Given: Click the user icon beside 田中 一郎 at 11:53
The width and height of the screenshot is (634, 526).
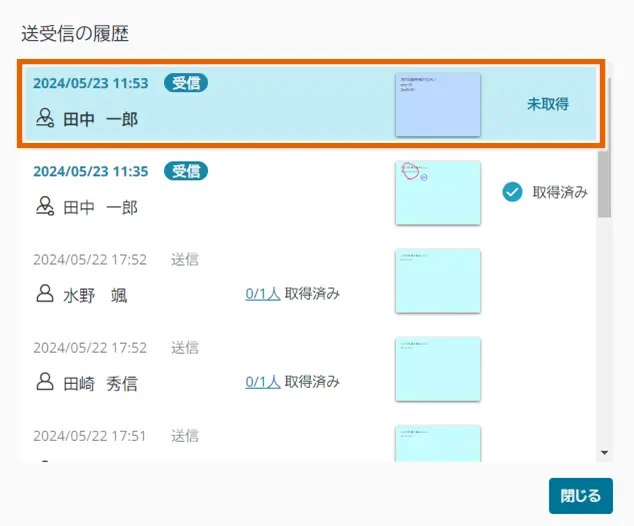Looking at the screenshot, I should [x=44, y=119].
